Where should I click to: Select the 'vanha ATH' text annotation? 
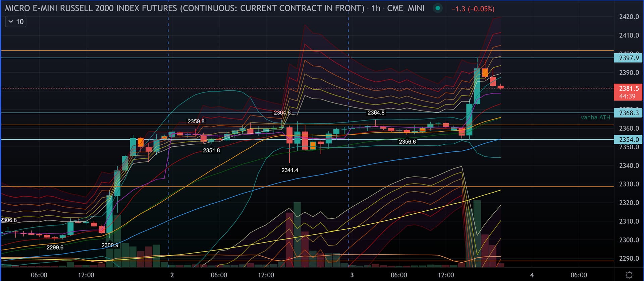(595, 117)
